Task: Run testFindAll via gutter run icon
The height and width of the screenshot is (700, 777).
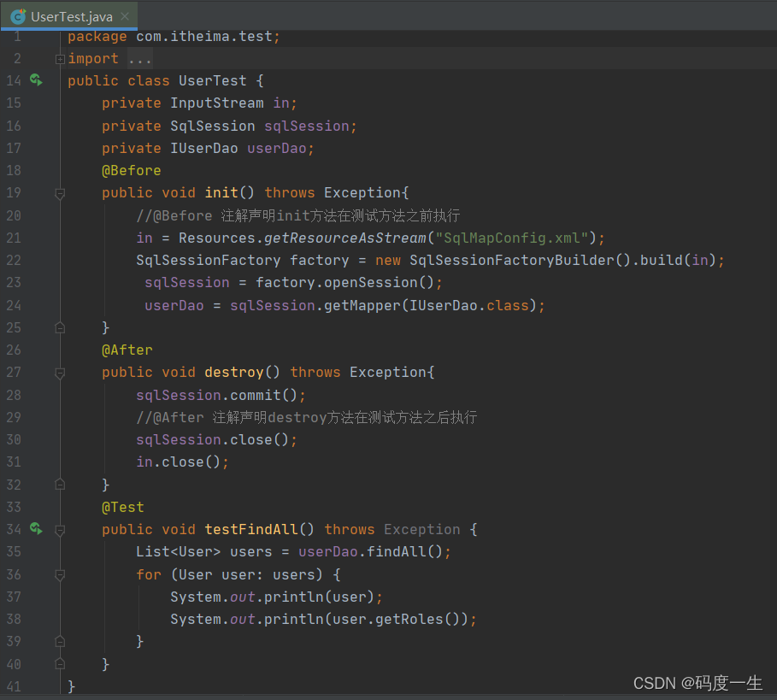Action: tap(36, 528)
